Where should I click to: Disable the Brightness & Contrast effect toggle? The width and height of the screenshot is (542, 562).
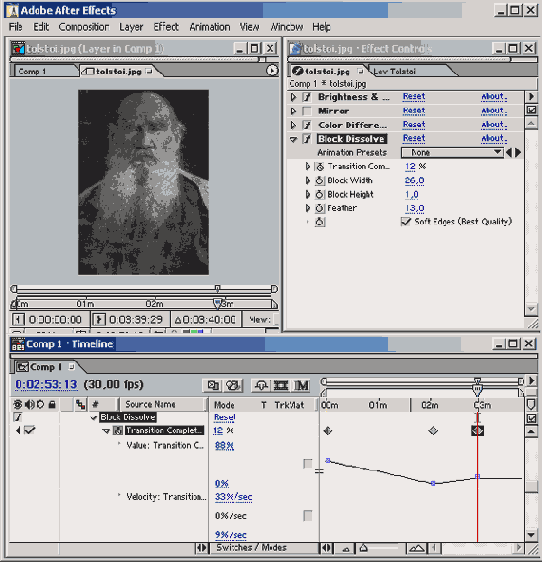click(x=306, y=97)
